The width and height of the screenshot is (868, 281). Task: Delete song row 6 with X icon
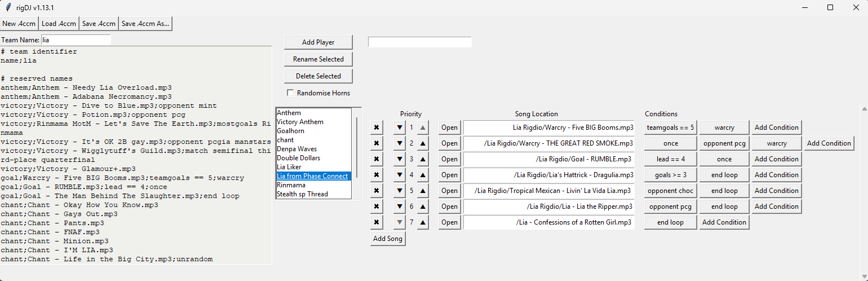click(377, 207)
